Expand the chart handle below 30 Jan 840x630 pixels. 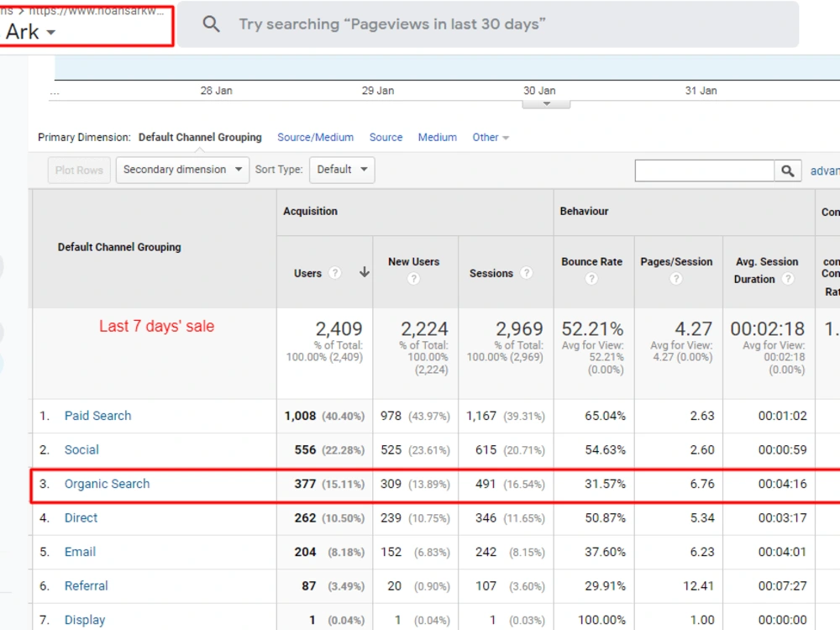coord(547,104)
